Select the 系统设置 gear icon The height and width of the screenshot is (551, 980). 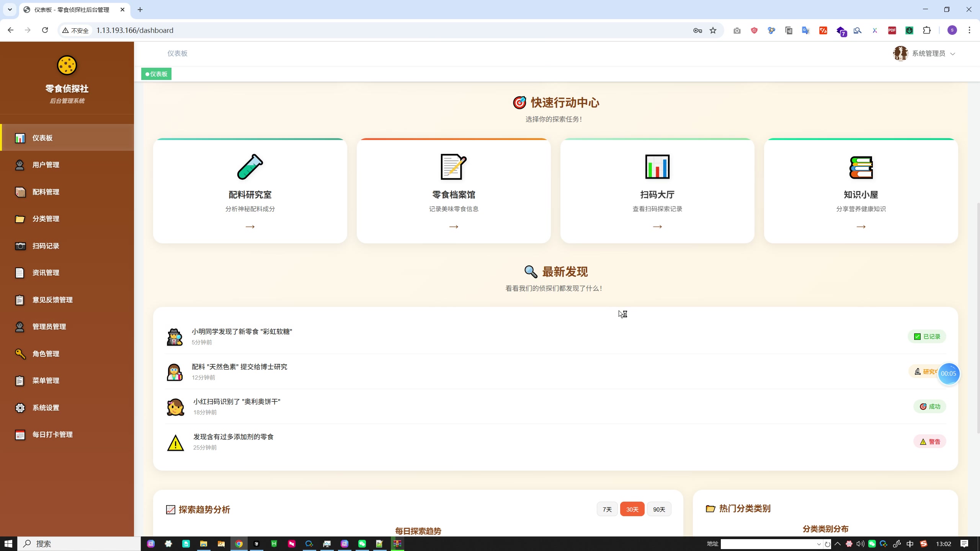[20, 408]
